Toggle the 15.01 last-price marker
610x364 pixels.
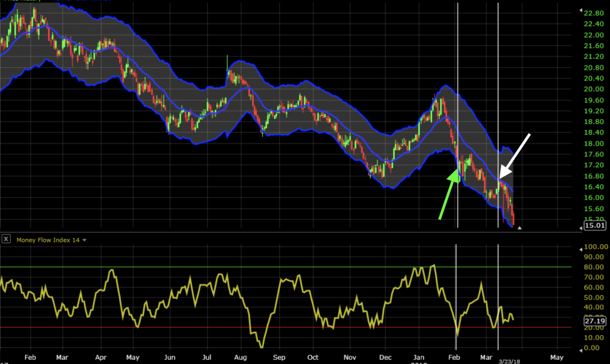click(595, 226)
